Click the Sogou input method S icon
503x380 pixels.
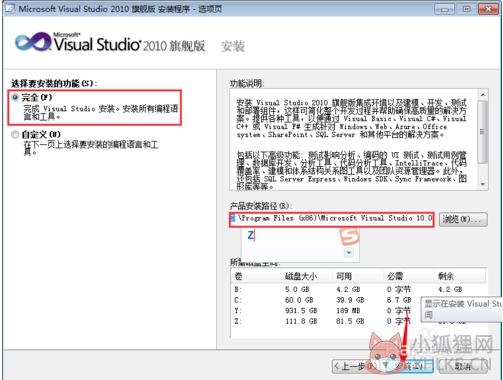[x=349, y=236]
